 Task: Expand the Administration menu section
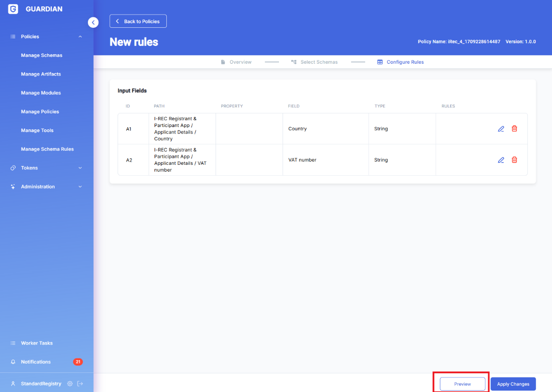80,187
